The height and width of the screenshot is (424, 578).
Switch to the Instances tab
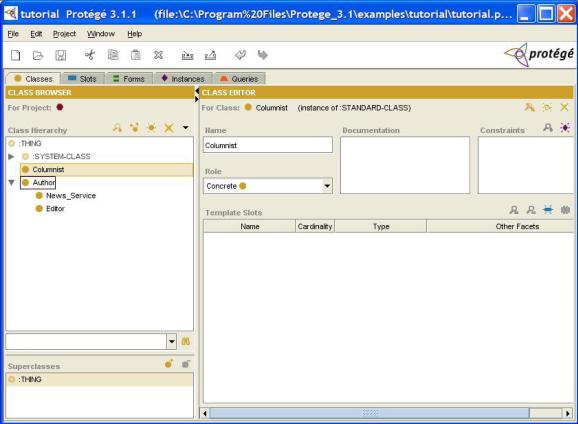click(x=183, y=79)
